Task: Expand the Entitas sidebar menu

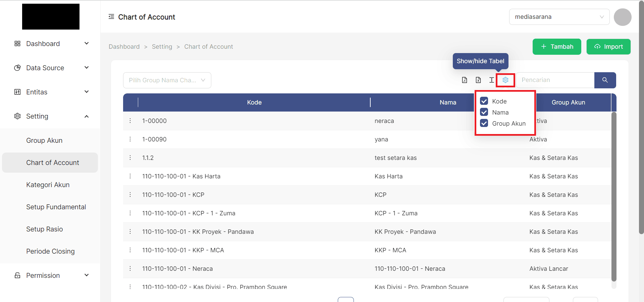Action: click(x=87, y=92)
